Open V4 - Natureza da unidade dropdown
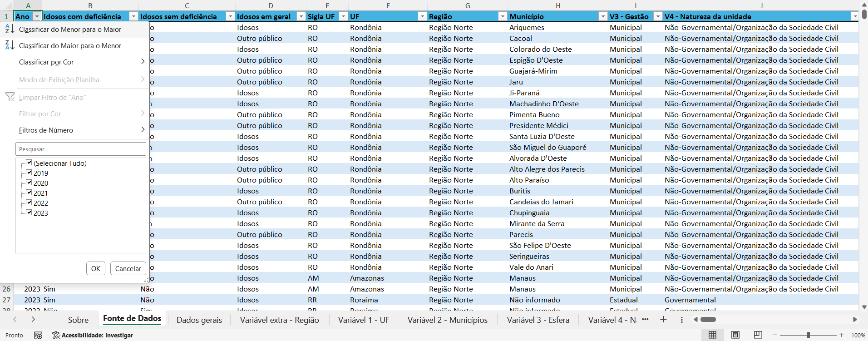The width and height of the screenshot is (868, 341). point(855,16)
